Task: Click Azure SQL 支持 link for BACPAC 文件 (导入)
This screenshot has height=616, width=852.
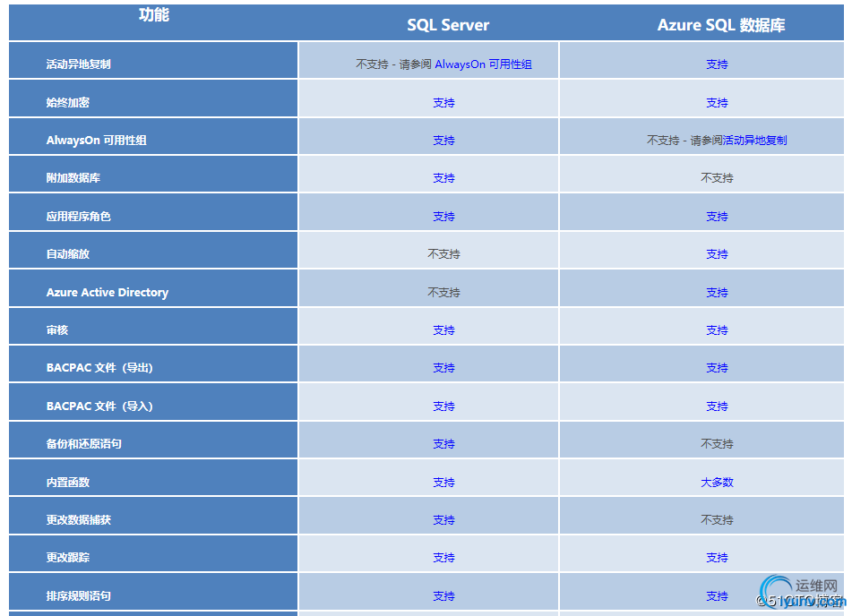Action: (717, 406)
